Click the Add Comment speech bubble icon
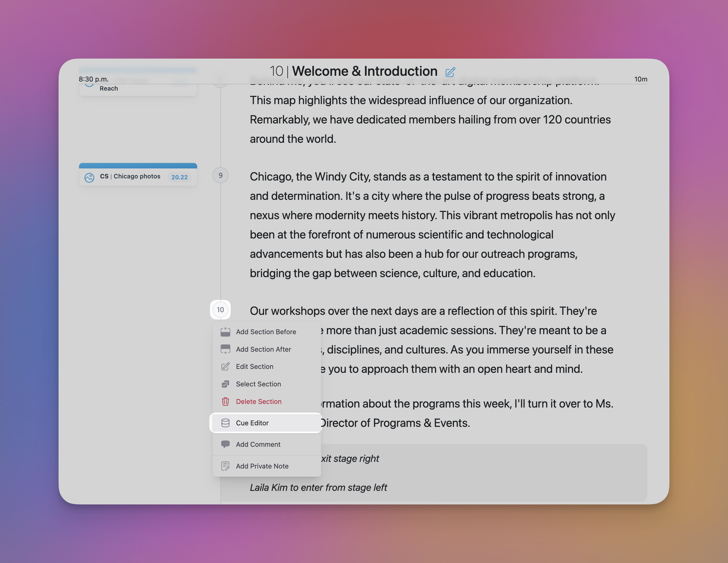This screenshot has height=563, width=728. coord(225,444)
